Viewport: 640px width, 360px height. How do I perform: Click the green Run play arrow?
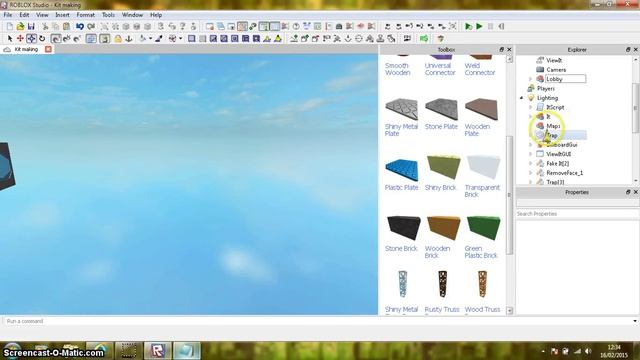[480, 27]
